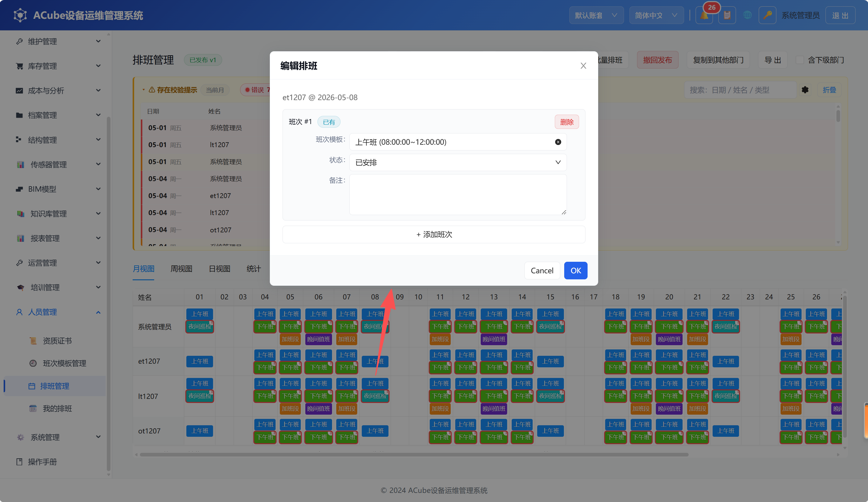Click the 复制到其他部门 button
This screenshot has height=502, width=868.
[718, 60]
